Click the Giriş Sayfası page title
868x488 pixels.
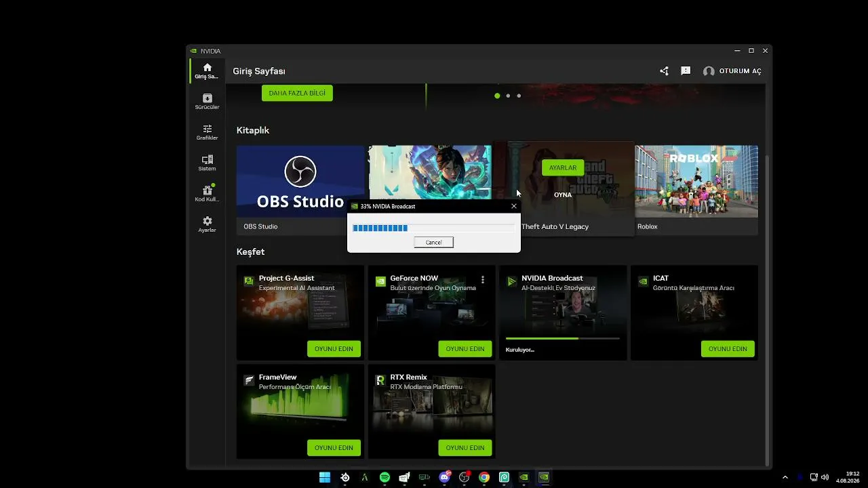pyautogui.click(x=259, y=71)
